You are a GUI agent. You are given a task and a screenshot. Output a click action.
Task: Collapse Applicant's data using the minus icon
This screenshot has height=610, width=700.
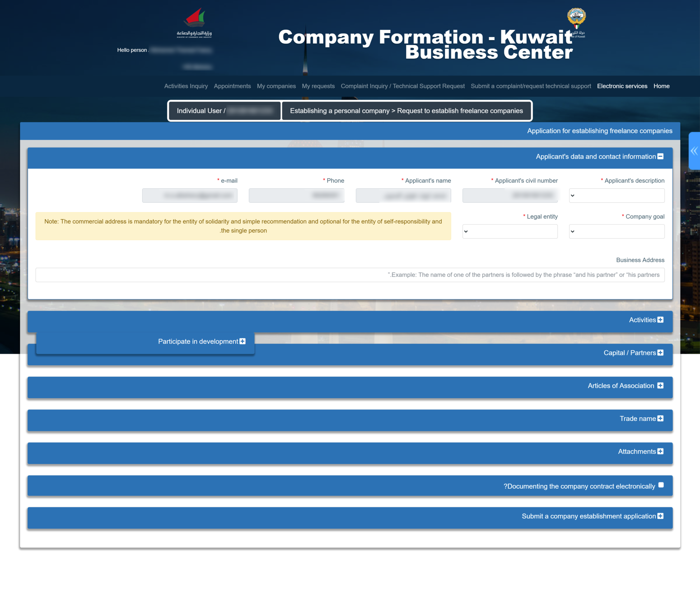tap(661, 156)
